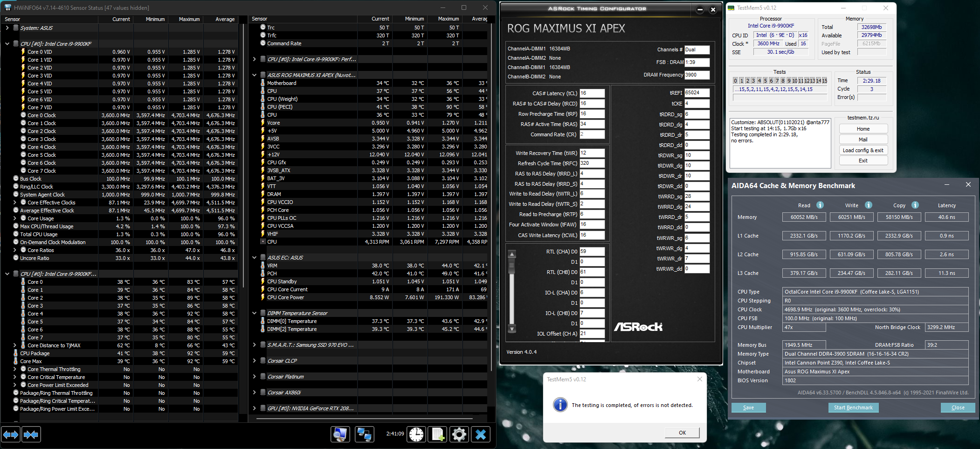980x449 pixels.
Task: Click the Save button in AIDA64 benchmark
Action: [x=748, y=407]
